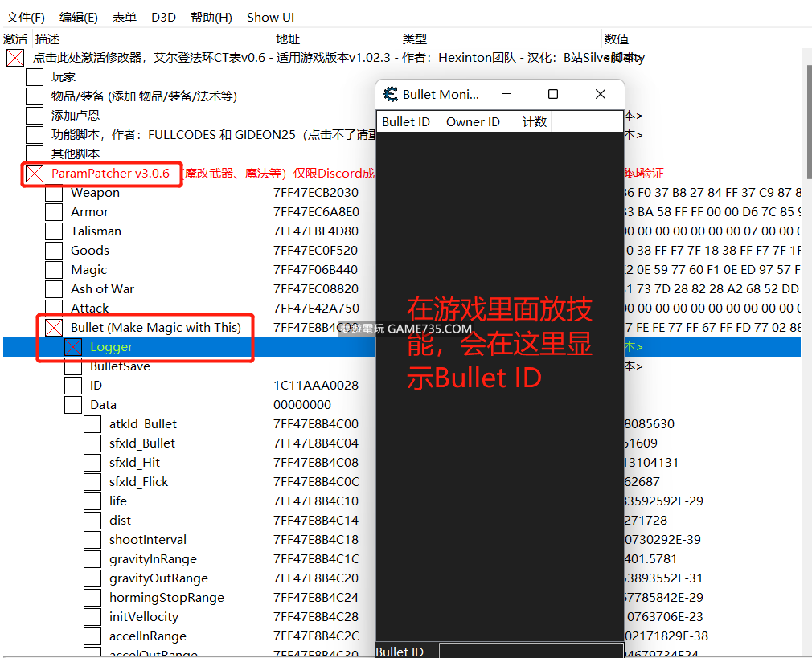Viewport: 812px width, 658px height.
Task: Enable the sfxId_Bullet checkbox
Action: coord(92,443)
